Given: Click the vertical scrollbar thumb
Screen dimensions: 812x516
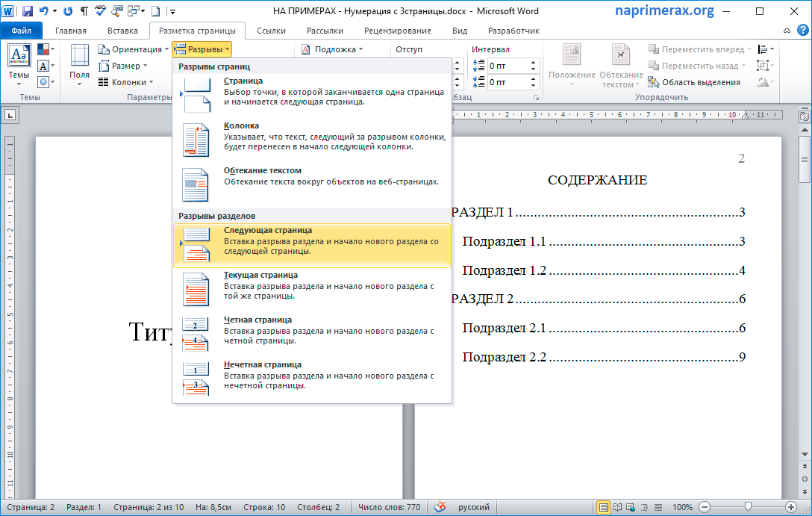Looking at the screenshot, I should (805, 160).
